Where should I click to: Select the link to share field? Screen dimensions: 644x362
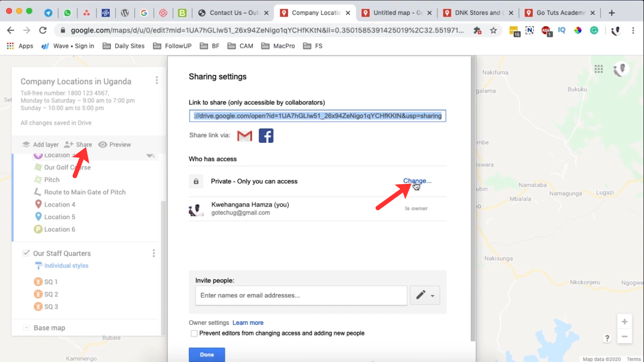317,116
